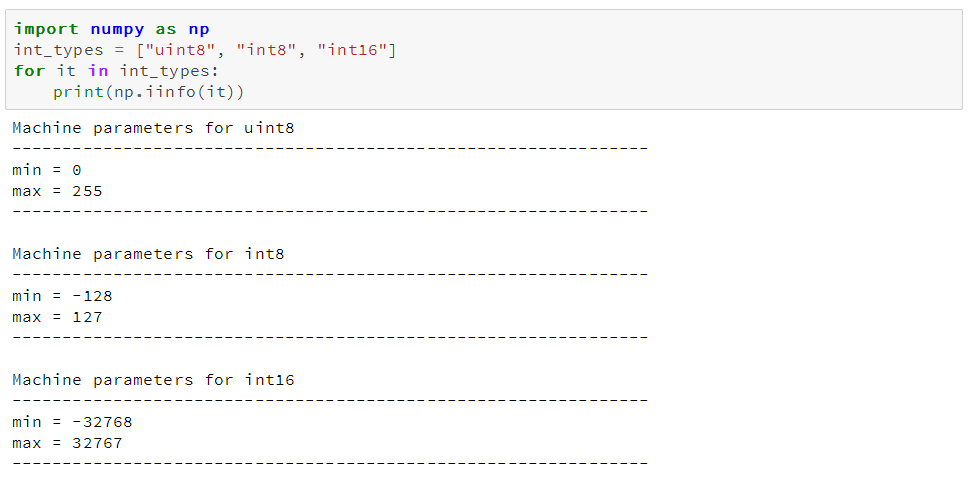The height and width of the screenshot is (489, 973).
Task: Click the 'min = -32768' output line
Action: [72, 422]
